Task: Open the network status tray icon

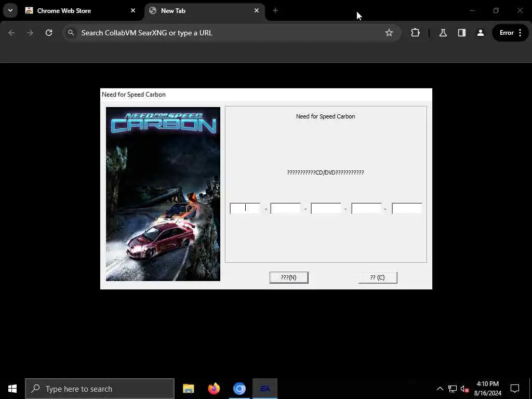Action: pos(453,389)
